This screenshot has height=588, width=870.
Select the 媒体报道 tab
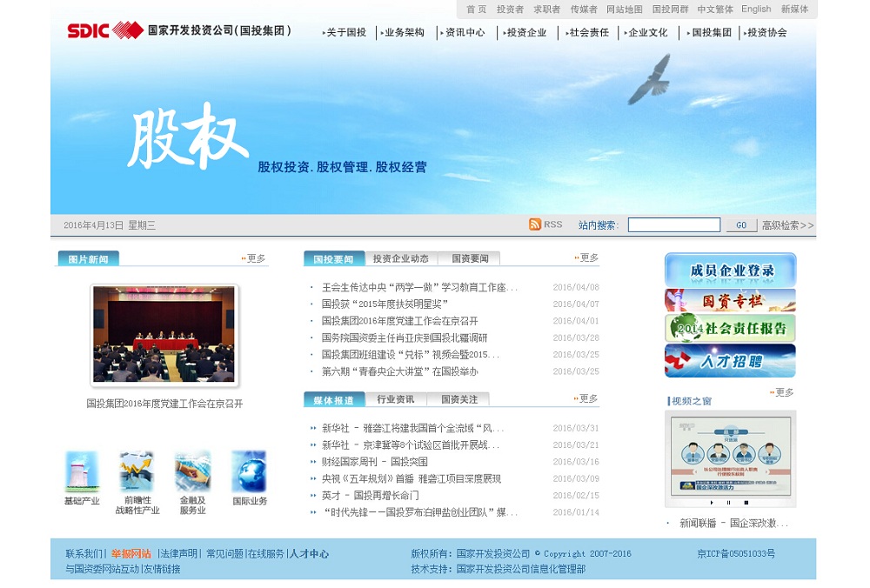point(333,400)
